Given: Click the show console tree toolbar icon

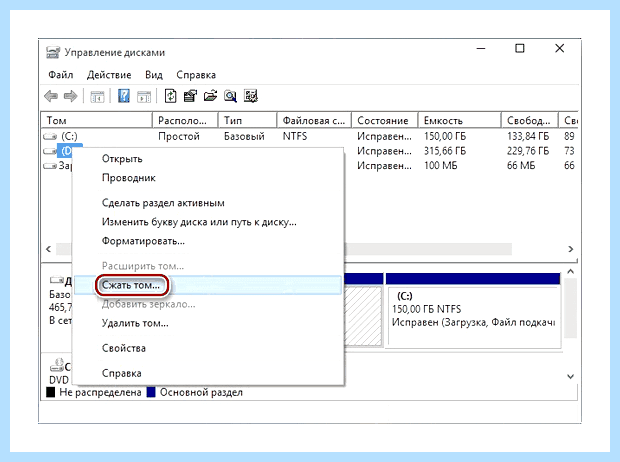Looking at the screenshot, I should coord(97,96).
